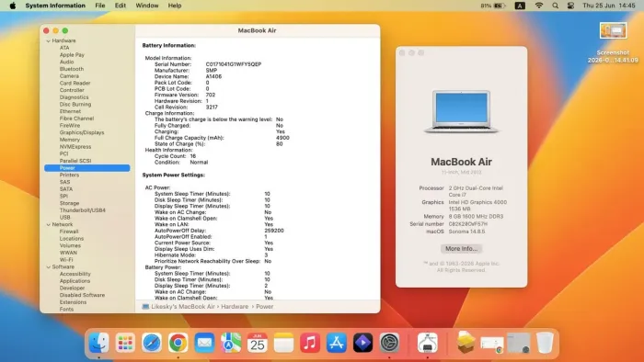The width and height of the screenshot is (644, 362).
Task: Select Wi-Fi under Network in sidebar
Action: click(66, 260)
